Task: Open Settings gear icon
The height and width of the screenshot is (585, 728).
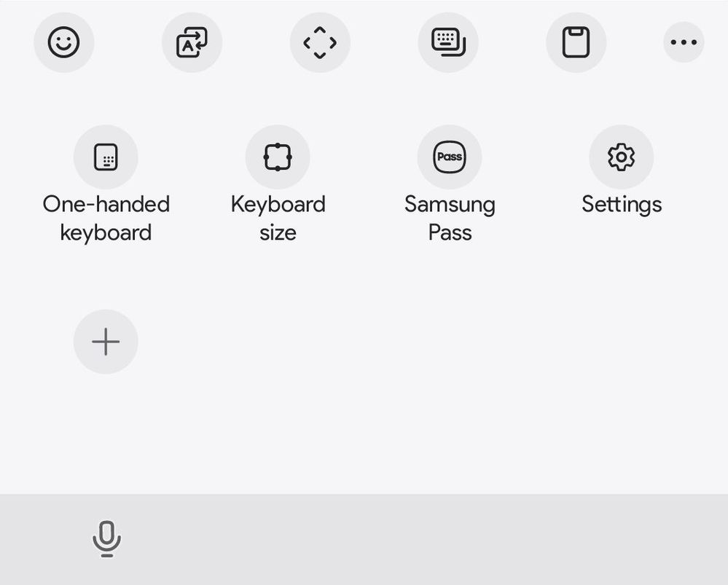Action: coord(621,157)
